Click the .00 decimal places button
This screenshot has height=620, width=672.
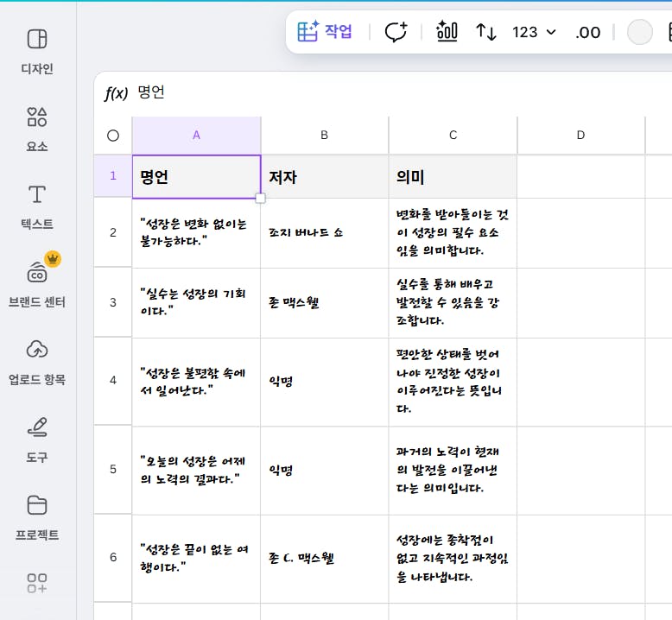(x=587, y=32)
